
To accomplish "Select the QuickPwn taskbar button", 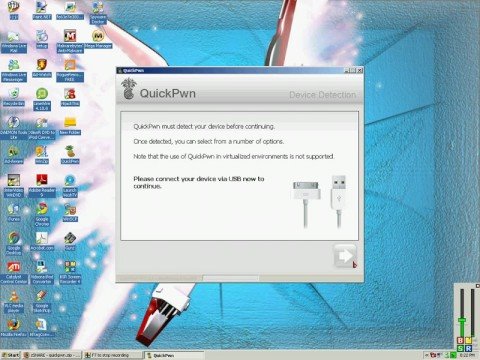I will point(174,355).
